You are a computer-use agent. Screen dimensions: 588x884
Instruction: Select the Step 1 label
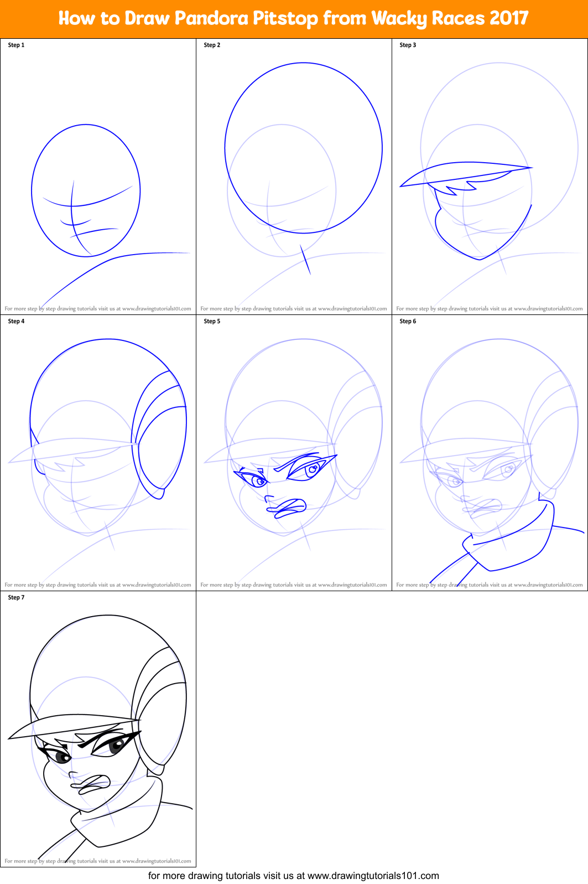16,45
